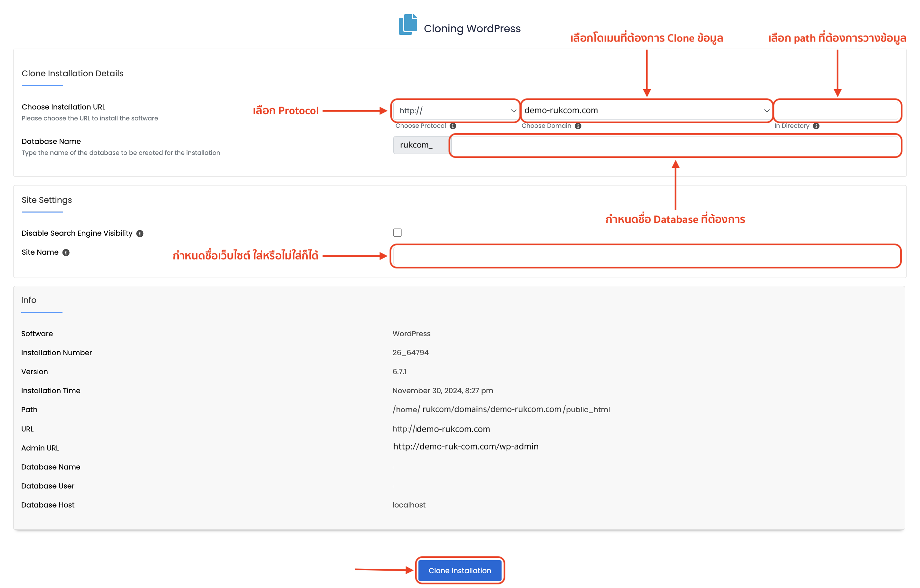Click the installation path text value

tap(501, 409)
